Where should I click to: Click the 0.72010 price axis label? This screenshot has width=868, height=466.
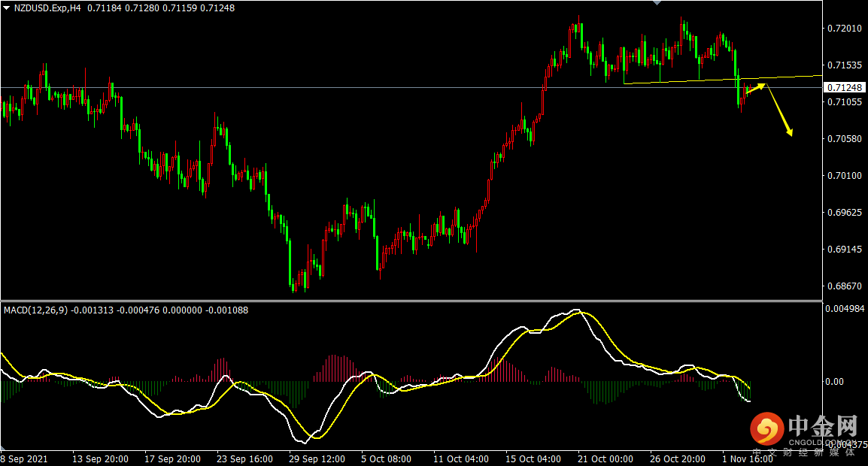click(844, 29)
